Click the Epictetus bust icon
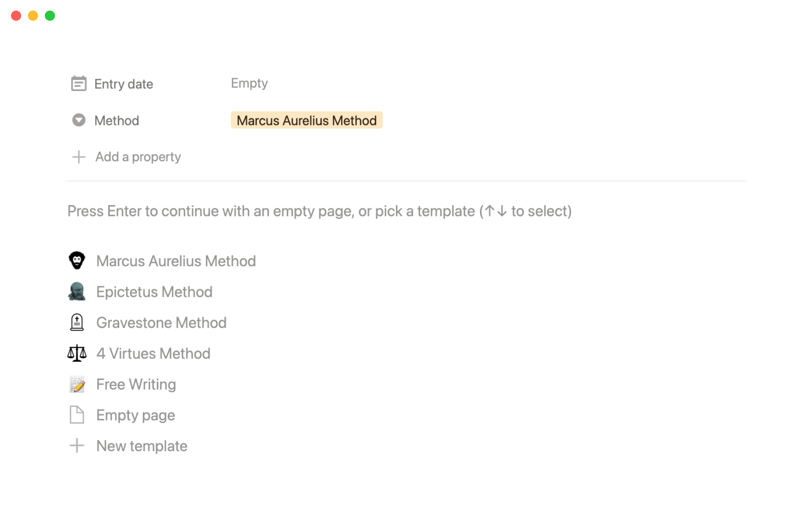 point(77,292)
